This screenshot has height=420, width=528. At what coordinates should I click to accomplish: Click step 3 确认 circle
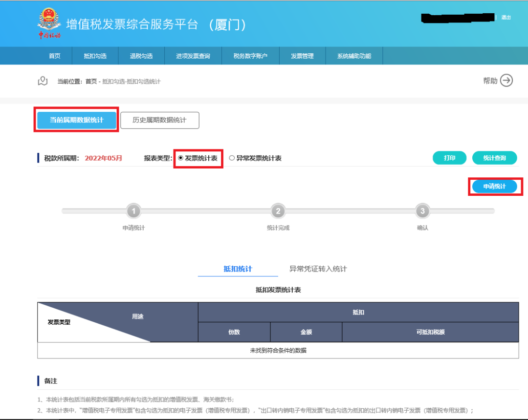422,211
